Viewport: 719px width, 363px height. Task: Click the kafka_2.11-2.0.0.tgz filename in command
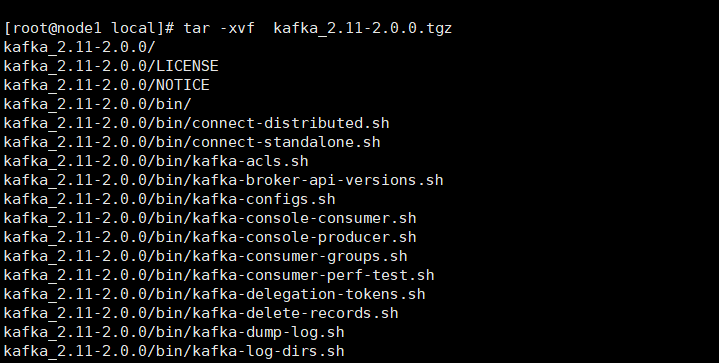[363, 28]
